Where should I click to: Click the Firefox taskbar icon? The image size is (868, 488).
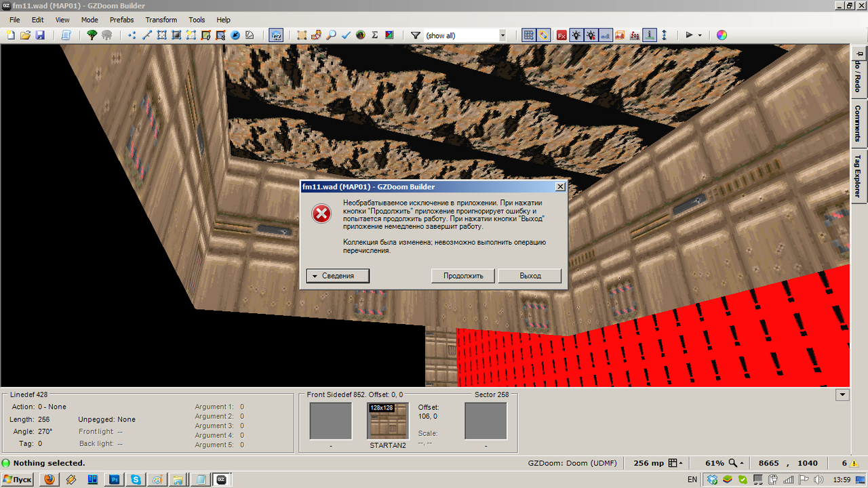[x=49, y=479]
